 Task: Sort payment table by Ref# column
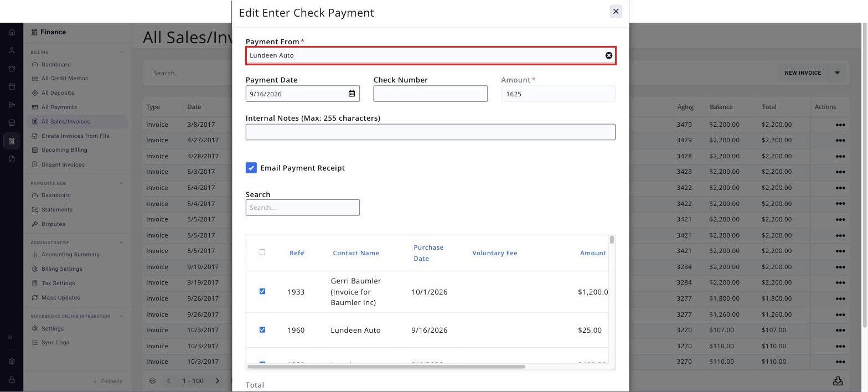pos(297,253)
